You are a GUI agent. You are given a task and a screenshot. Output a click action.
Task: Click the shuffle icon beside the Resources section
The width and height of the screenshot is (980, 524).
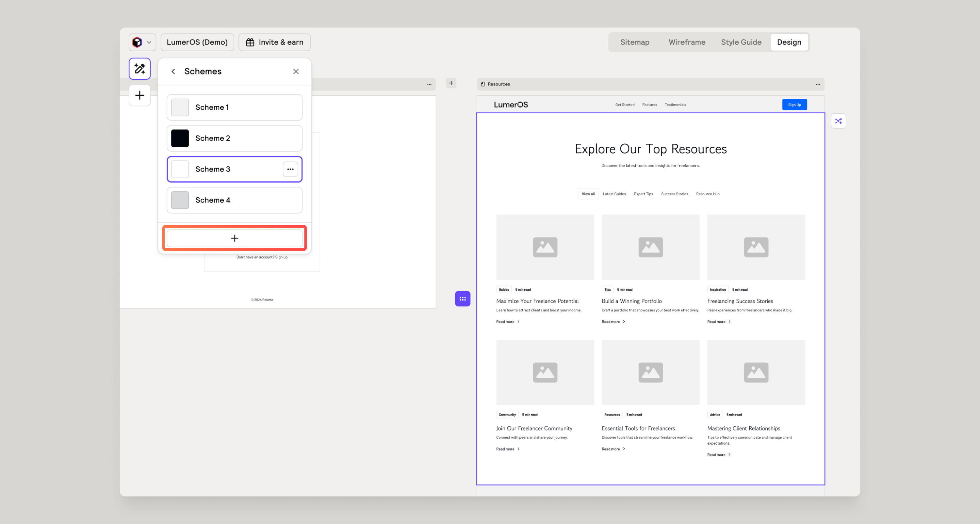pyautogui.click(x=838, y=121)
